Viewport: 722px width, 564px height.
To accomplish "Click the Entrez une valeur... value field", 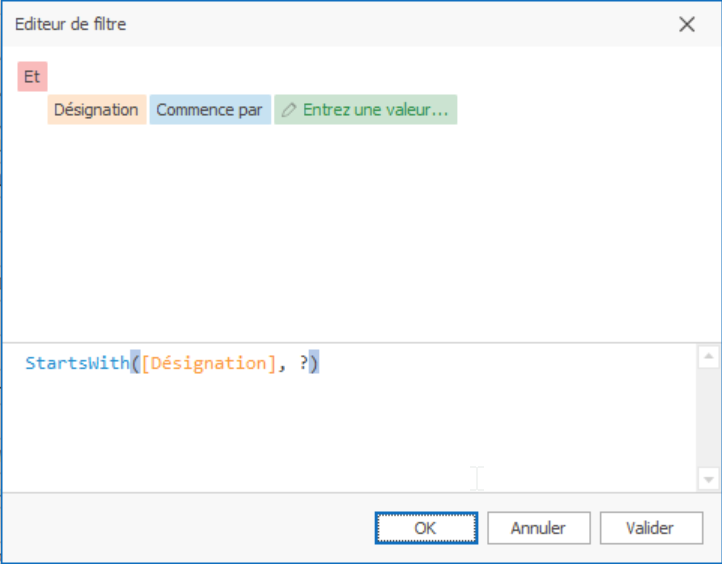I will click(x=366, y=110).
